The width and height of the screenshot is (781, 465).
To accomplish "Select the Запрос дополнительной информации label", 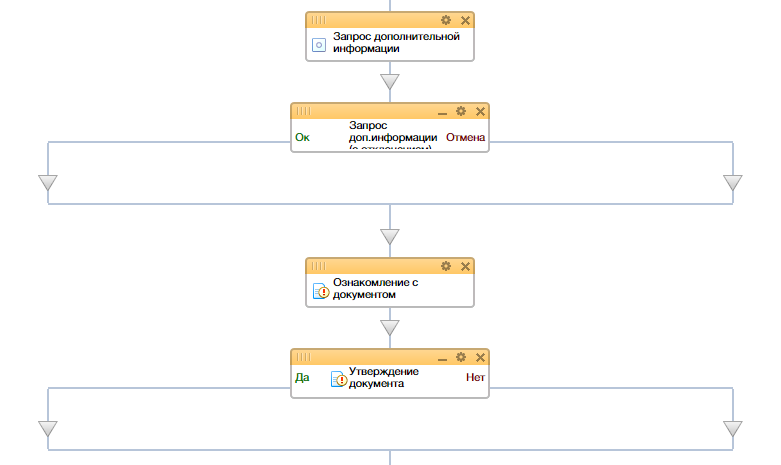I will tap(396, 42).
